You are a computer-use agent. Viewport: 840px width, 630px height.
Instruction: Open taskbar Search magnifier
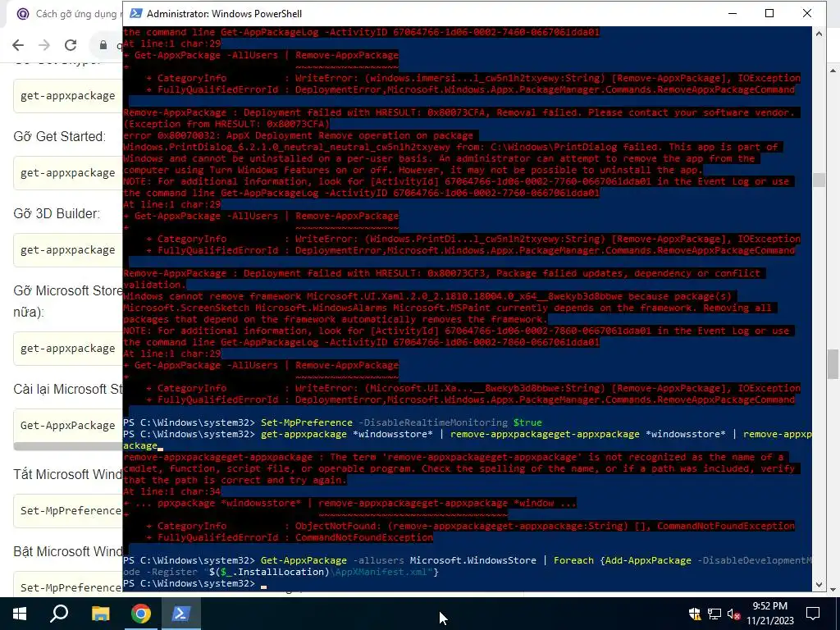pos(59,614)
